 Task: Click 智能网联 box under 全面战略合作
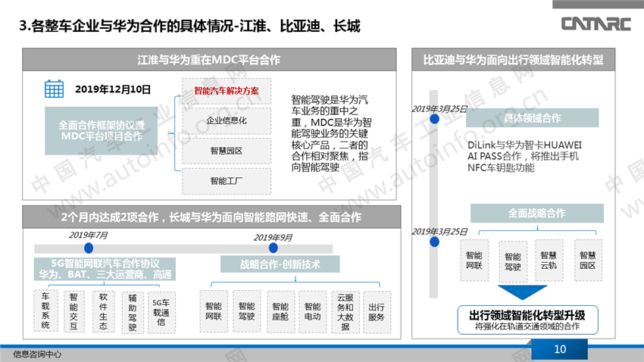474,261
